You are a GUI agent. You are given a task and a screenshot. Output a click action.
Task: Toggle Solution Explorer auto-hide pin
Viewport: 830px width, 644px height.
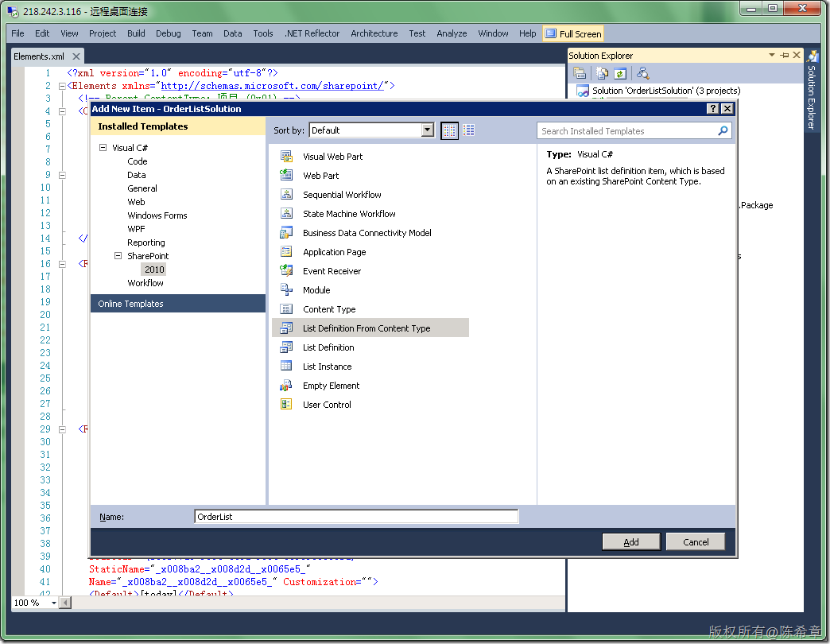pos(785,55)
